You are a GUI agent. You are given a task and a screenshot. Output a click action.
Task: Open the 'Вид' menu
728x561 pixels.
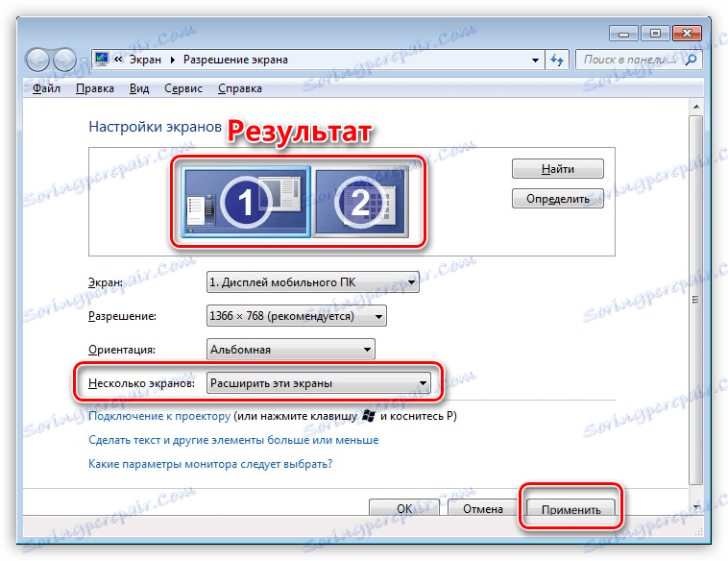click(139, 88)
